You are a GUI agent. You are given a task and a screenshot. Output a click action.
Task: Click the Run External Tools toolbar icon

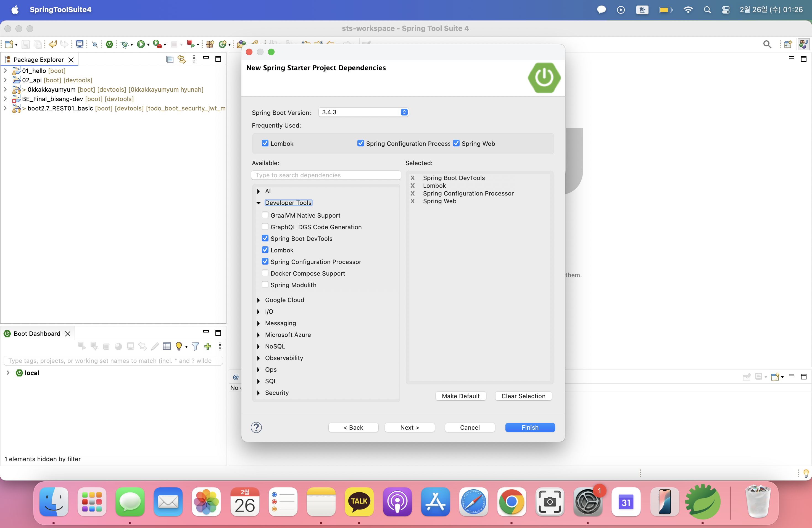click(x=157, y=44)
